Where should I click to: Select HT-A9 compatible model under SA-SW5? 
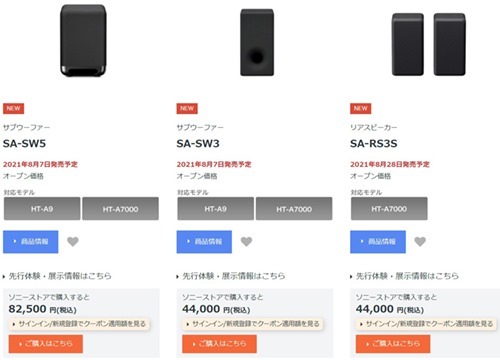point(42,209)
